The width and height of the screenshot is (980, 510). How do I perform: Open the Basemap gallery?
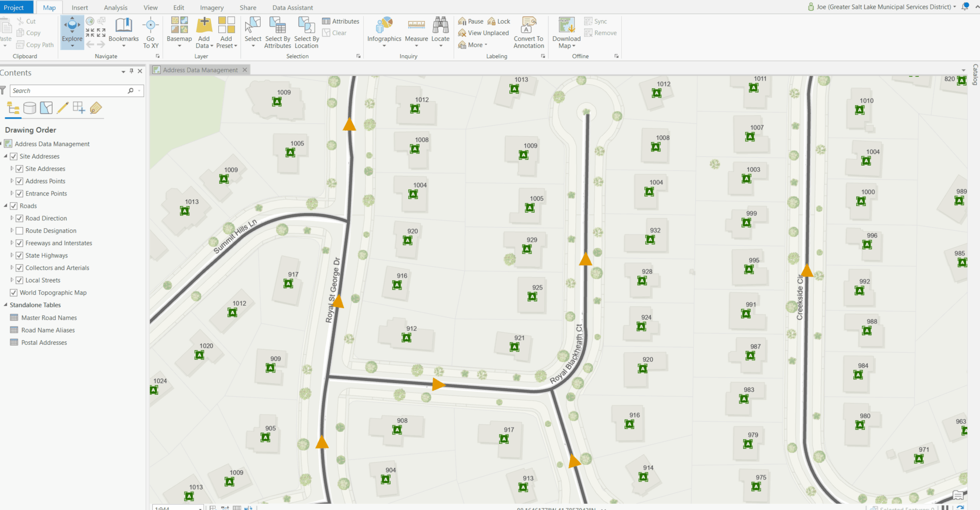coord(179,32)
